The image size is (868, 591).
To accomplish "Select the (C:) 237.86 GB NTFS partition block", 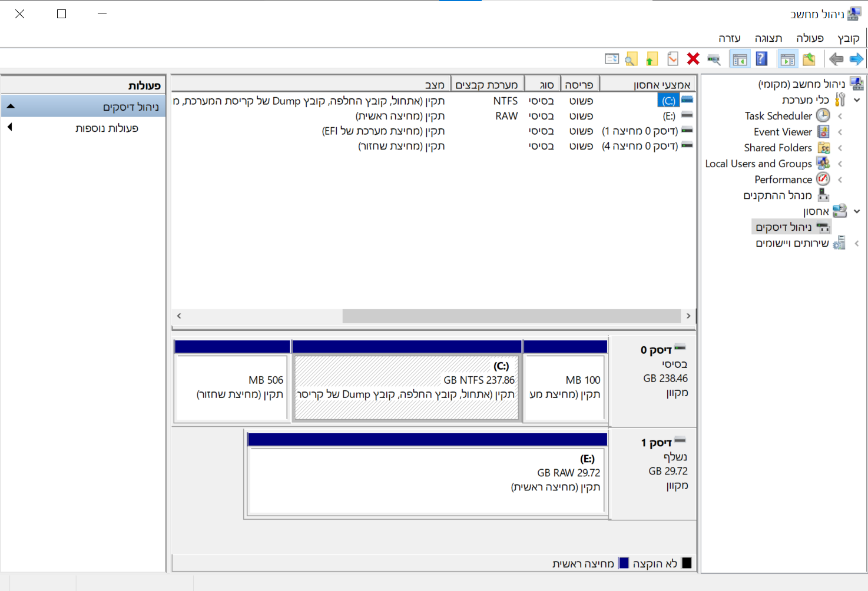I will click(x=406, y=381).
